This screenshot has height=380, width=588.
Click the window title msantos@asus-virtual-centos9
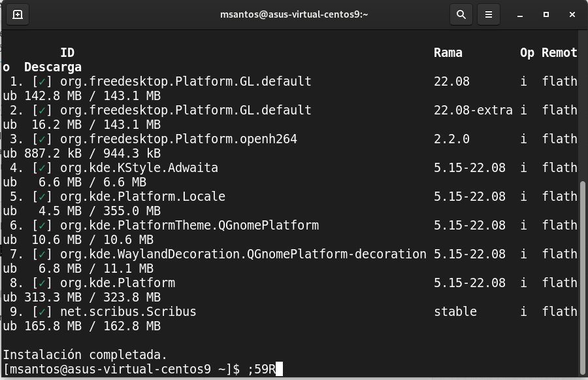tap(294, 14)
